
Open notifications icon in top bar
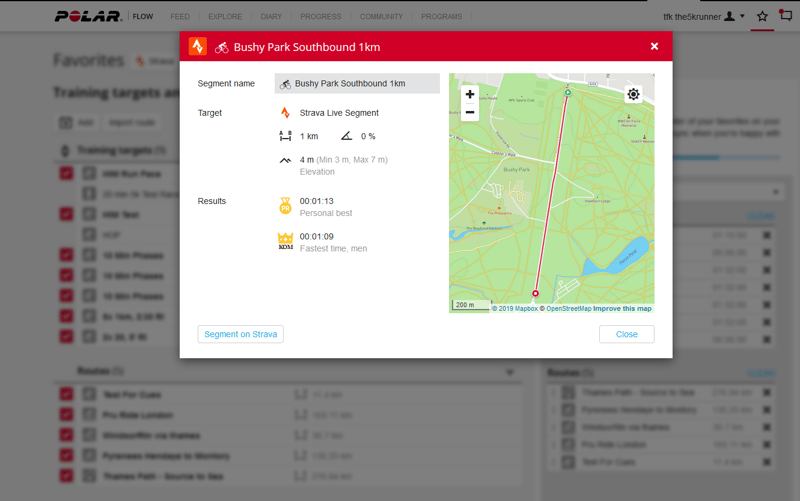[786, 15]
